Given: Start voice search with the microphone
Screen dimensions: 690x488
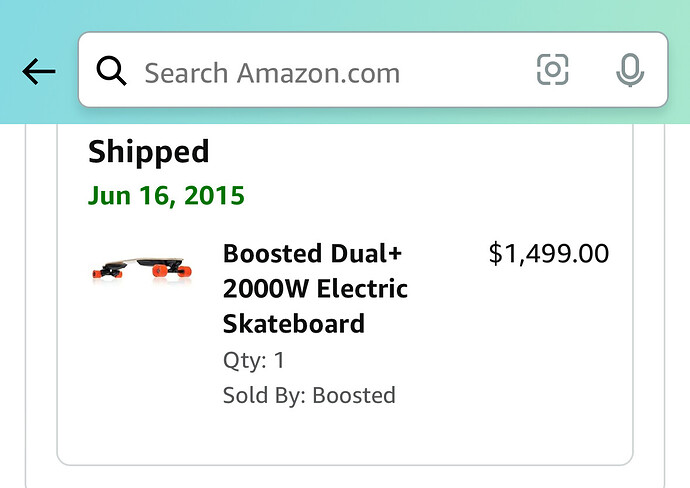Looking at the screenshot, I should (x=629, y=70).
